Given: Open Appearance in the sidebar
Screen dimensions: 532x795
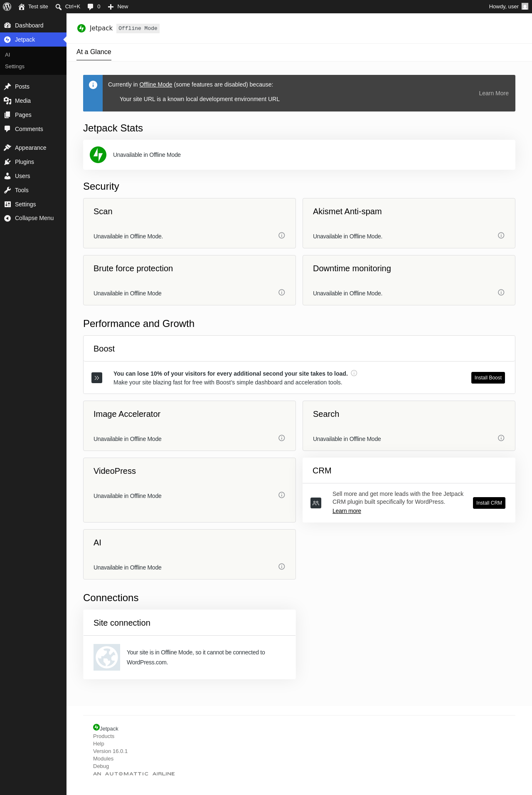Looking at the screenshot, I should pos(33,148).
